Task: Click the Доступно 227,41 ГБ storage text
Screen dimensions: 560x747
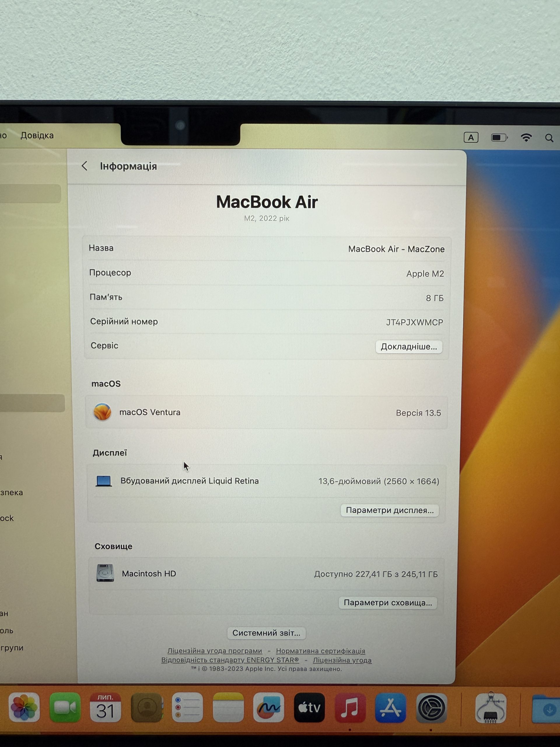Action: [x=376, y=574]
